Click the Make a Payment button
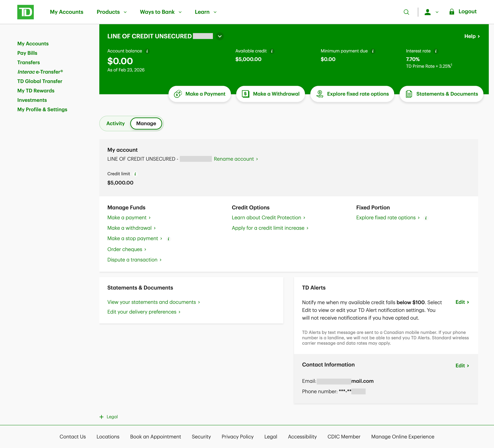 click(x=199, y=94)
